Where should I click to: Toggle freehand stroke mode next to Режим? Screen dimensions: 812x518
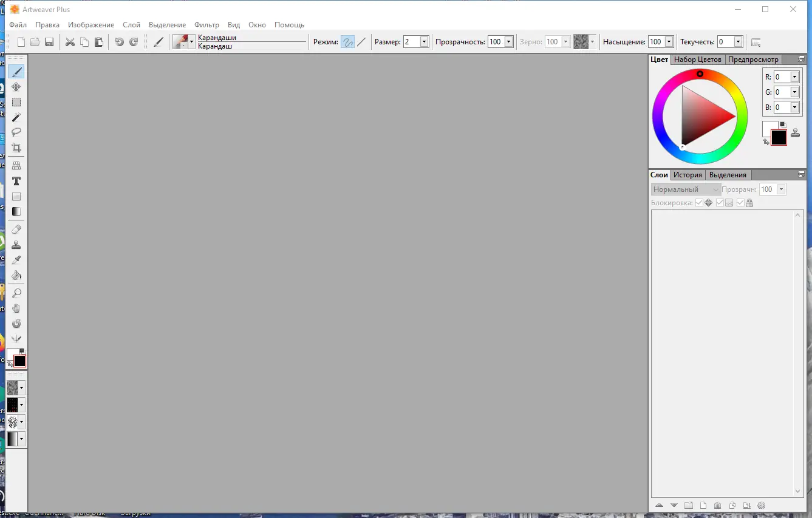point(347,41)
